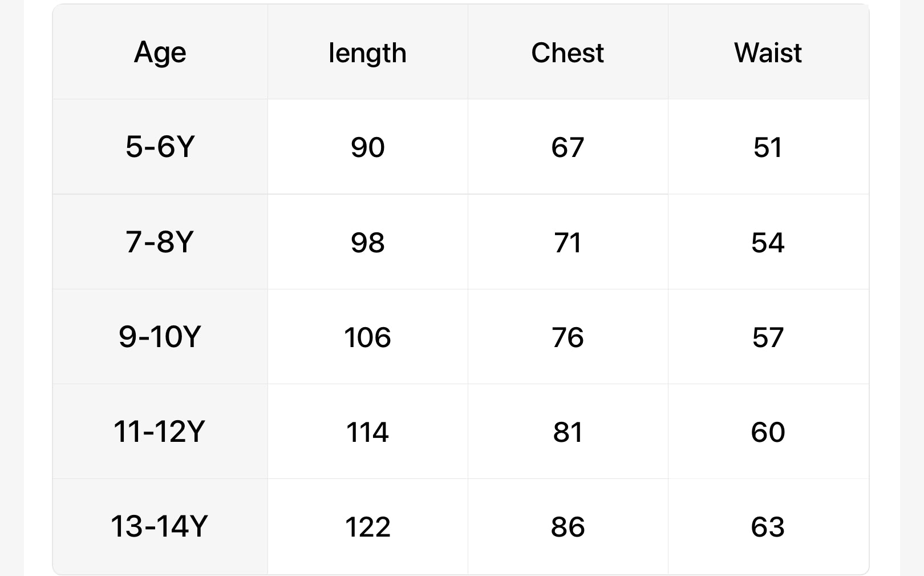
Task: Click length value 106 for 9-10Y
Action: 367,337
